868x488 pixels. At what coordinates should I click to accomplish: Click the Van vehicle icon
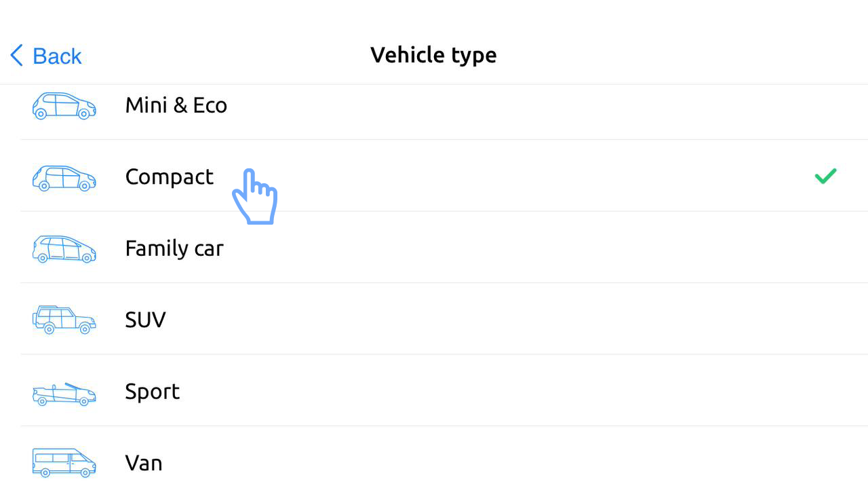click(x=64, y=463)
